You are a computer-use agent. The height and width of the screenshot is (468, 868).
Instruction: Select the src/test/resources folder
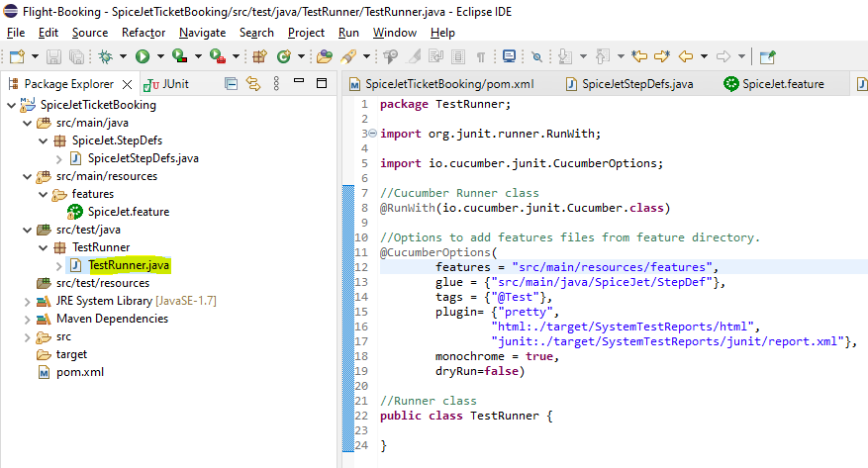coord(102,283)
